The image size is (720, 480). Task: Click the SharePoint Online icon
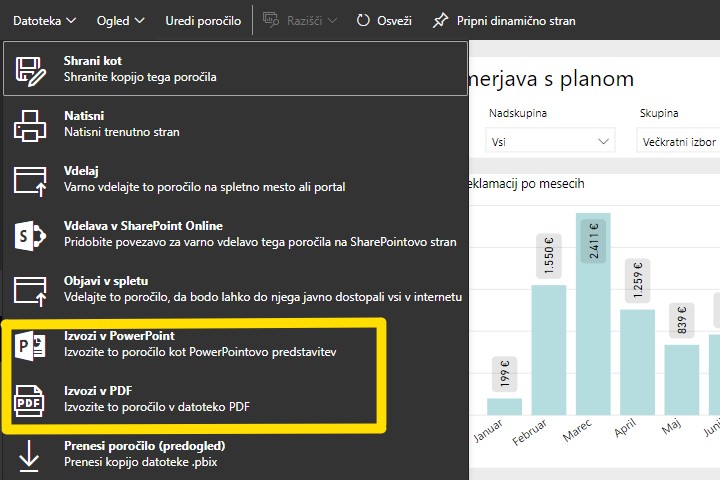point(30,236)
